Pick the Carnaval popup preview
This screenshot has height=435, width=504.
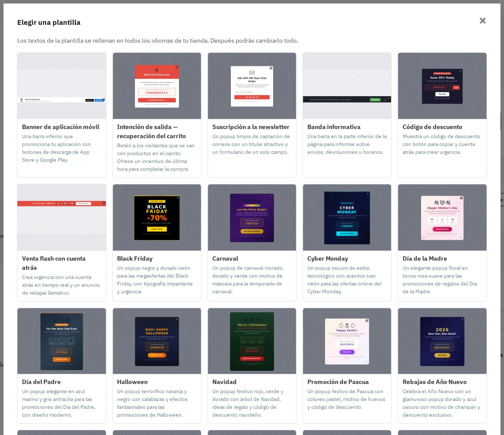tap(252, 218)
